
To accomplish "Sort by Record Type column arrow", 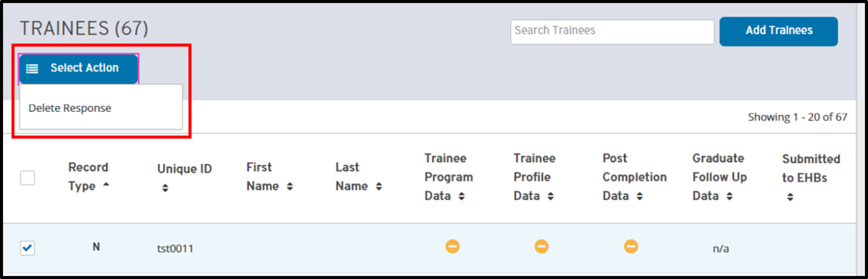I will click(x=106, y=186).
